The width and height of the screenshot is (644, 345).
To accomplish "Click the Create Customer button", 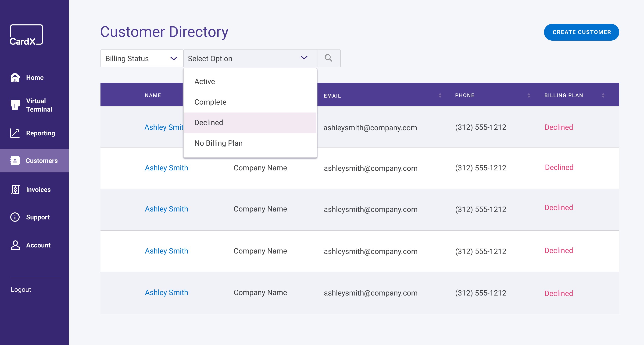I will [x=581, y=32].
